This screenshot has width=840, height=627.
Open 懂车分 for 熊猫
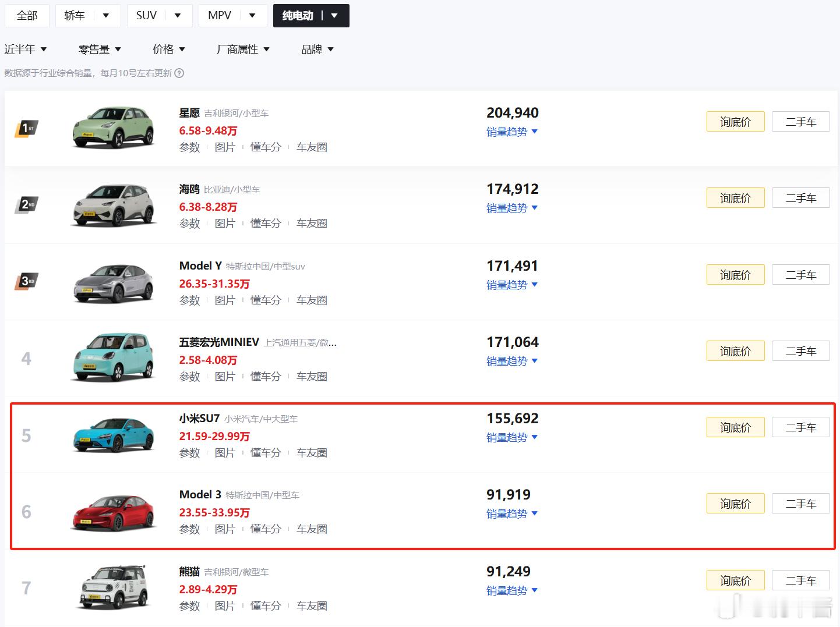point(266,606)
